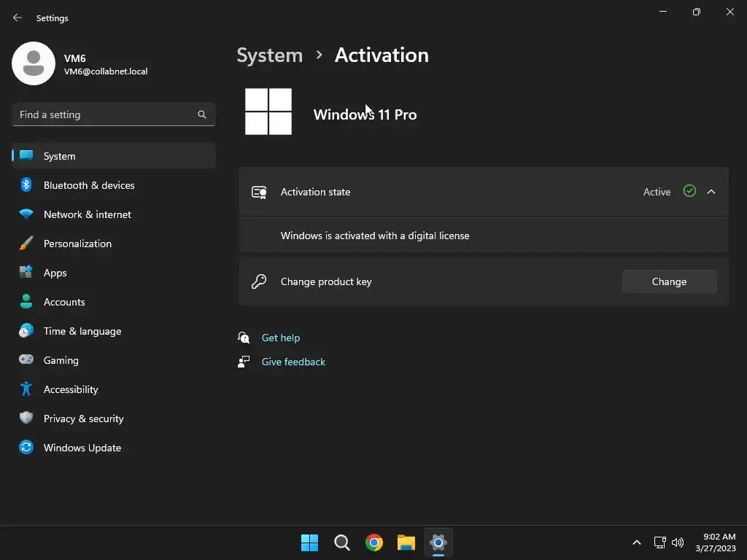Click the Windows logo beside Windows 11 Pro
Viewport: 747px width, 560px height.
268,112
